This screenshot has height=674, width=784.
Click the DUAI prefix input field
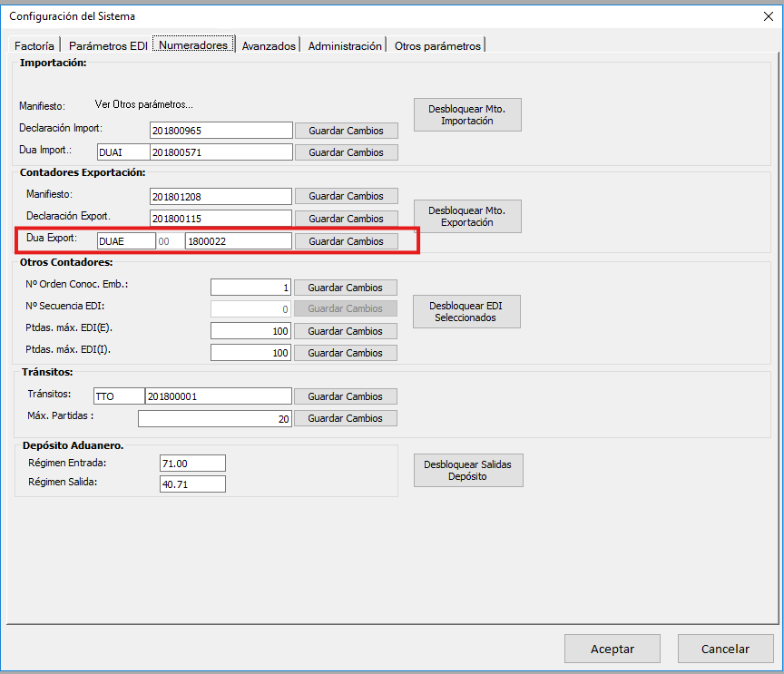point(122,152)
